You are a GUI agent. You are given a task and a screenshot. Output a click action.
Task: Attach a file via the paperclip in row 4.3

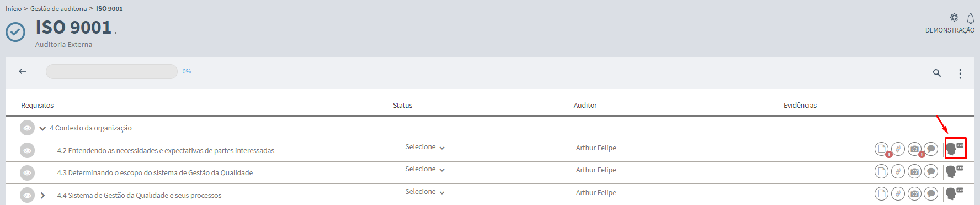pos(898,171)
